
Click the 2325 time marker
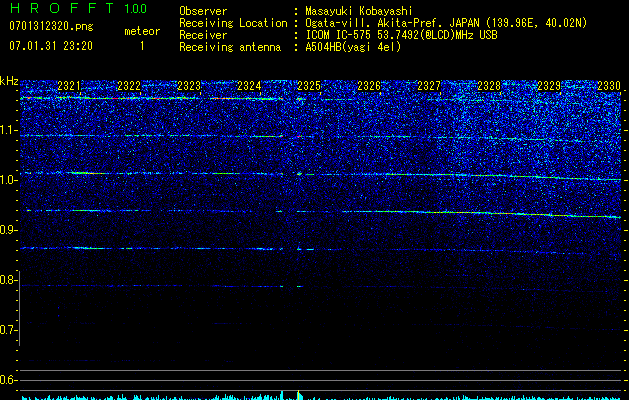click(x=309, y=86)
